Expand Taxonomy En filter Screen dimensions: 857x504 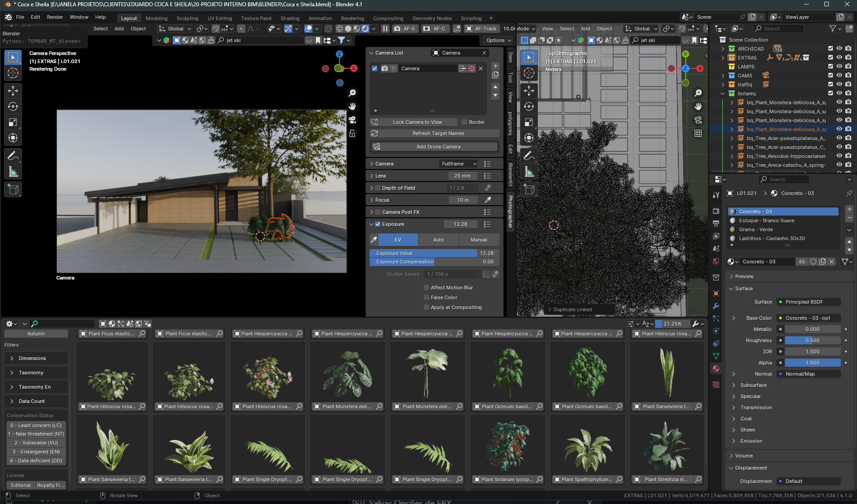[36, 387]
